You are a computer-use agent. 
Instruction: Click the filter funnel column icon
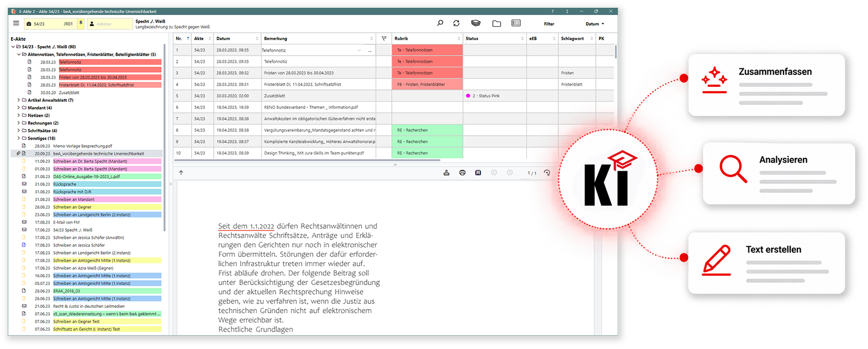click(383, 38)
